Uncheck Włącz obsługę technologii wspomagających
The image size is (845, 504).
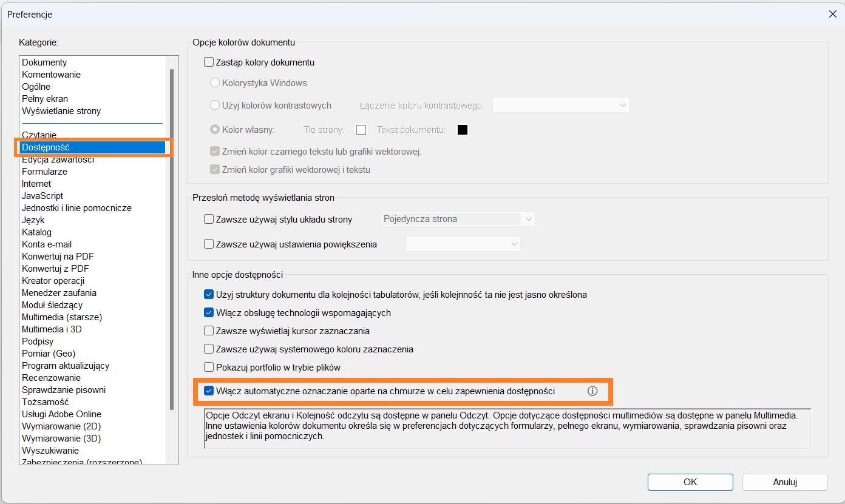209,313
